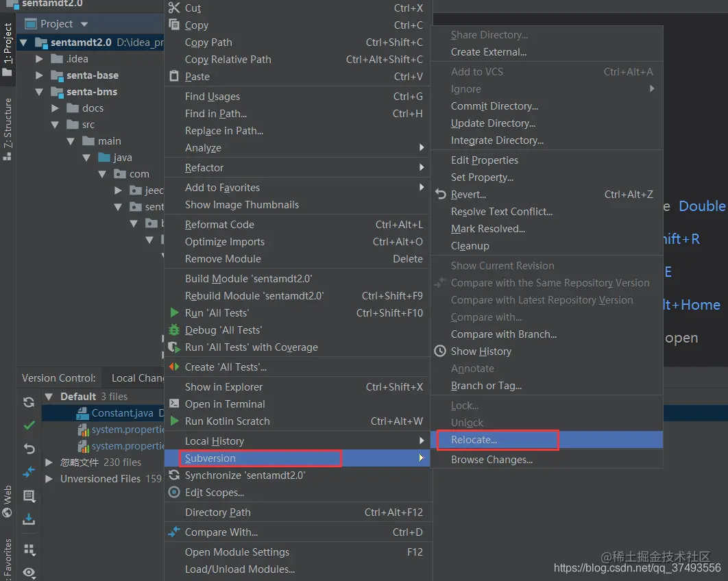The height and width of the screenshot is (581, 728).
Task: Select the main folder in tree
Action: (109, 140)
